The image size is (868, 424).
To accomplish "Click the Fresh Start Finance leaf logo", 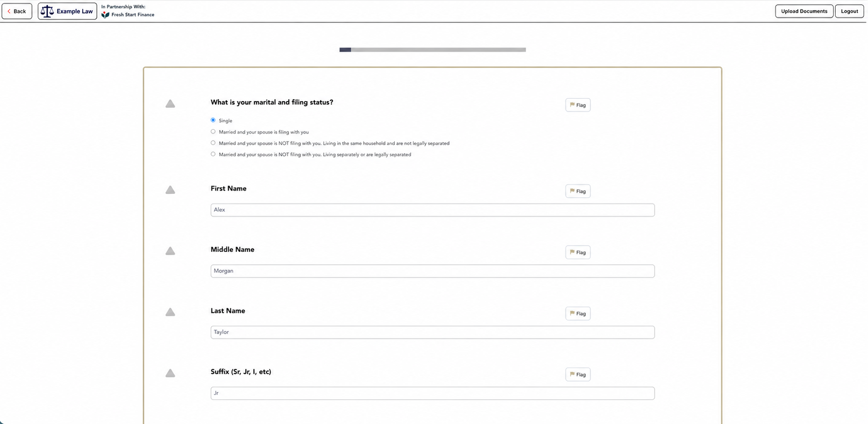I will pyautogui.click(x=105, y=15).
